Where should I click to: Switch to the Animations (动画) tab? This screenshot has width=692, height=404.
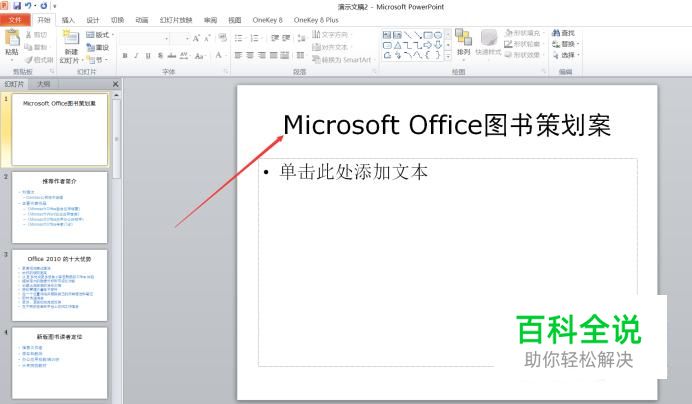pos(142,20)
